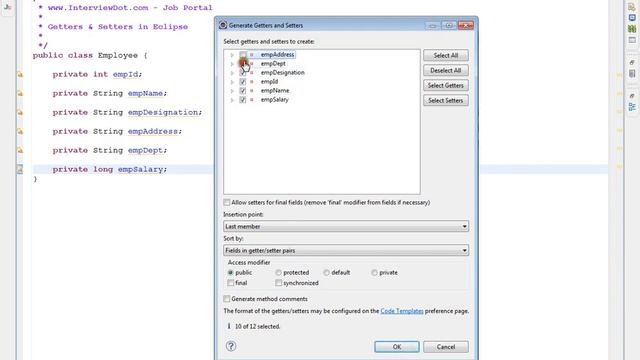Click the dialog title bar icon
Screen dimensions: 640x360
click(223, 25)
